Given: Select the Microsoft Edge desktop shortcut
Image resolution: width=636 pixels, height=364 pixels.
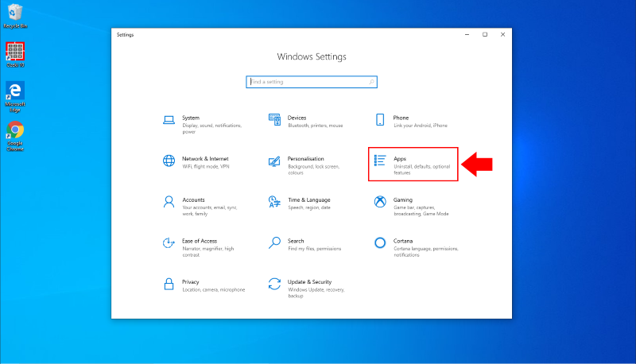Looking at the screenshot, I should click(x=15, y=97).
